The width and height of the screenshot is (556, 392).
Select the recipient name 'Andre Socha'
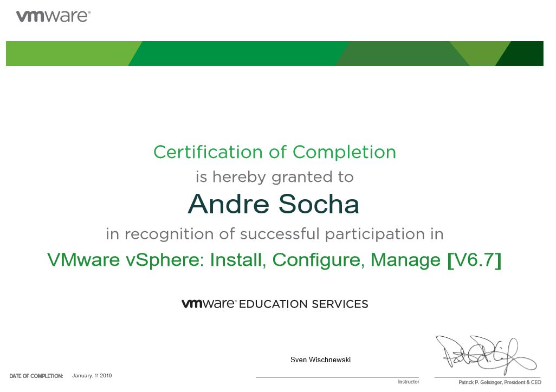[x=273, y=204]
